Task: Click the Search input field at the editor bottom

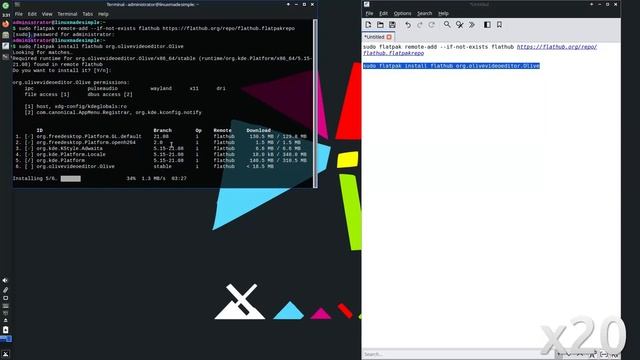Action: [x=457, y=354]
